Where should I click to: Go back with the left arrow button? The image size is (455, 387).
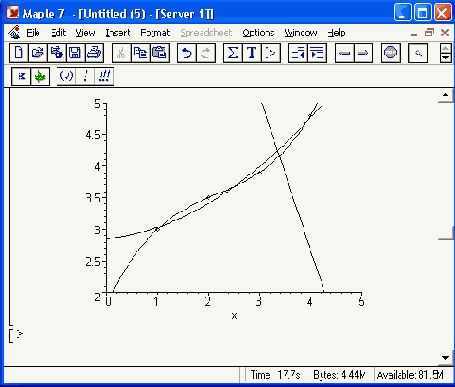[344, 53]
